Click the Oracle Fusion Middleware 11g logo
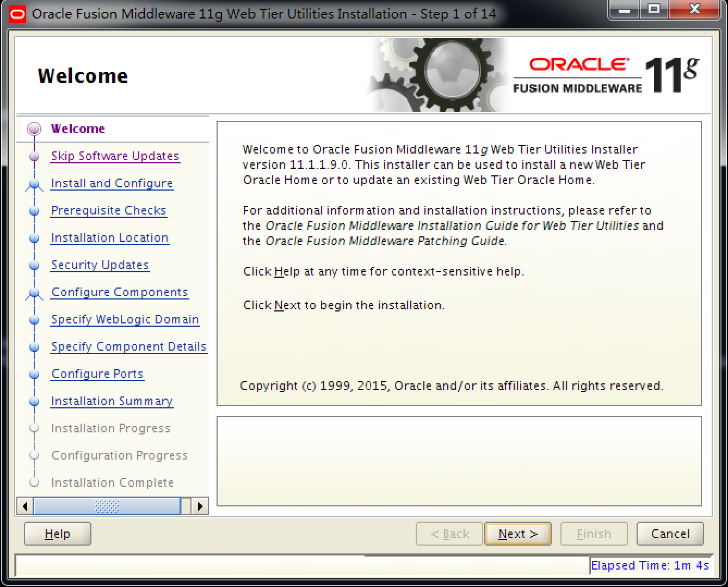This screenshot has height=587, width=728. pyautogui.click(x=606, y=76)
